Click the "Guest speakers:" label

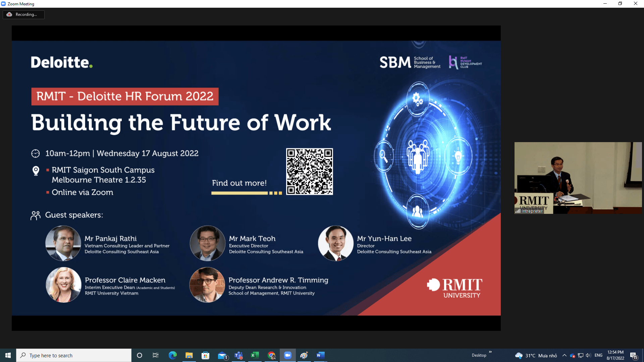click(x=74, y=215)
